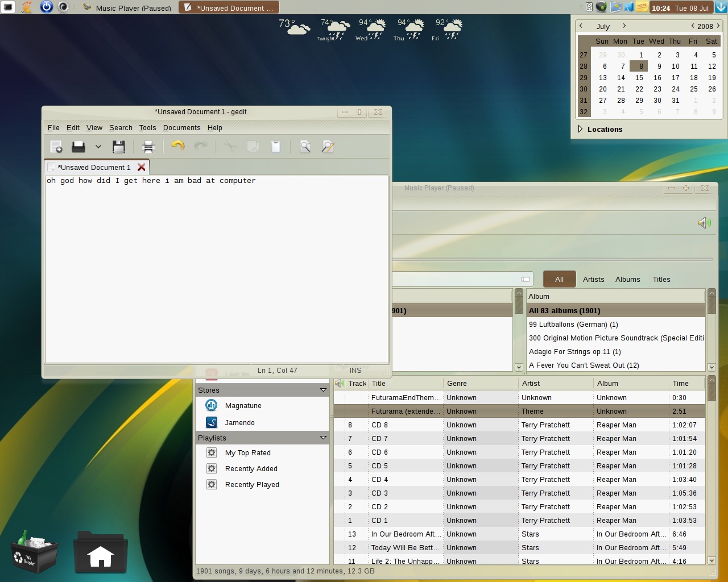Open the recent files dropdown arrow in gedit
The image size is (728, 582).
(98, 147)
